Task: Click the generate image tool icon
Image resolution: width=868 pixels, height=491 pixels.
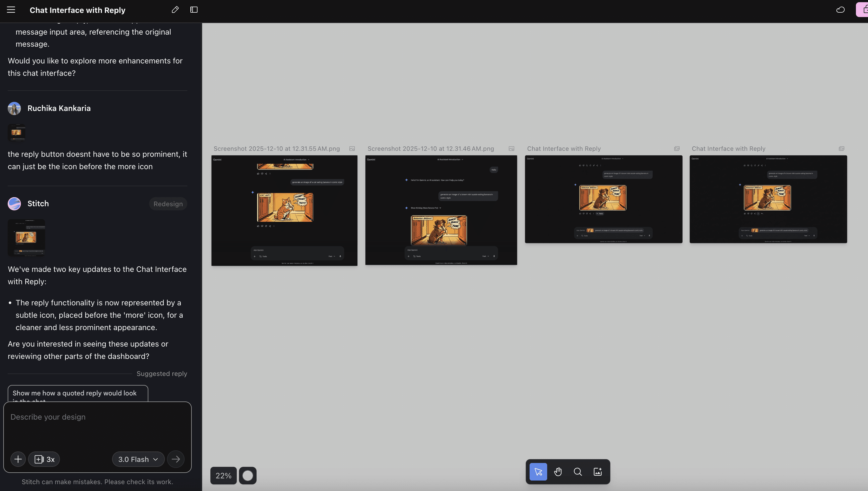Action: coord(597,472)
